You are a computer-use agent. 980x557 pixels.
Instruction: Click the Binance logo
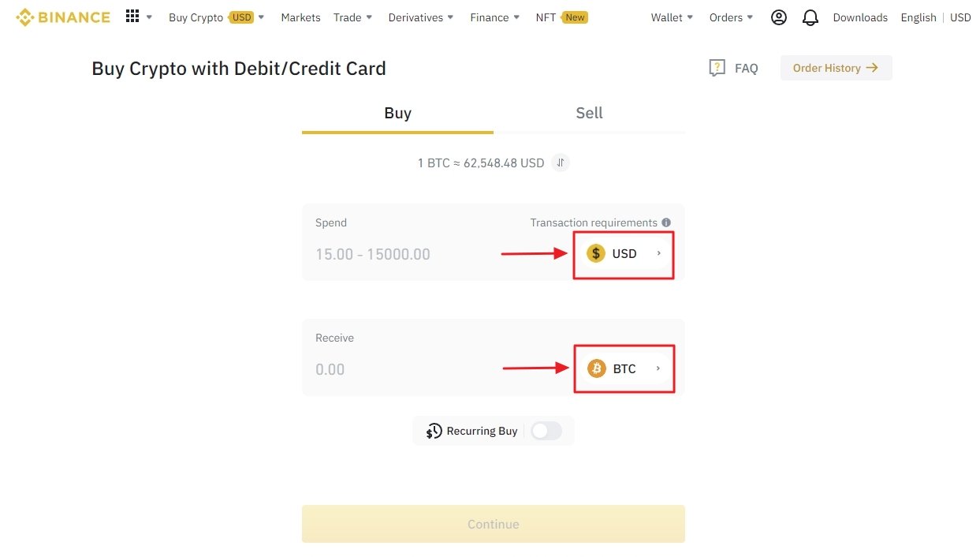point(63,17)
